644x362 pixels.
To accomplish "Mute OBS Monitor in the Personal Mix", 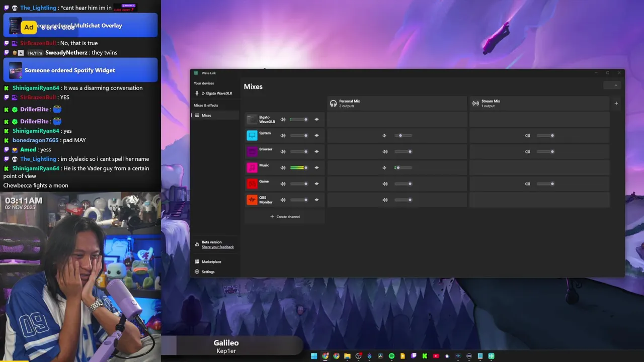I will coord(384,200).
